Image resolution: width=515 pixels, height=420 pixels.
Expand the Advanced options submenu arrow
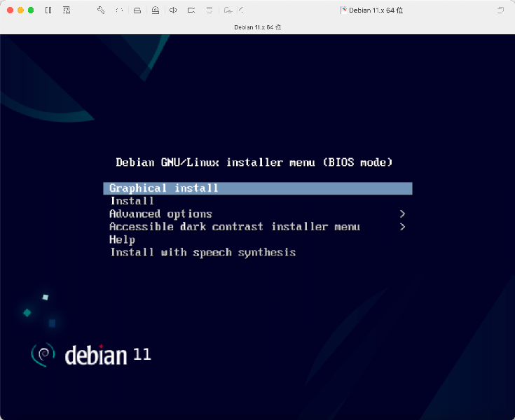(402, 214)
